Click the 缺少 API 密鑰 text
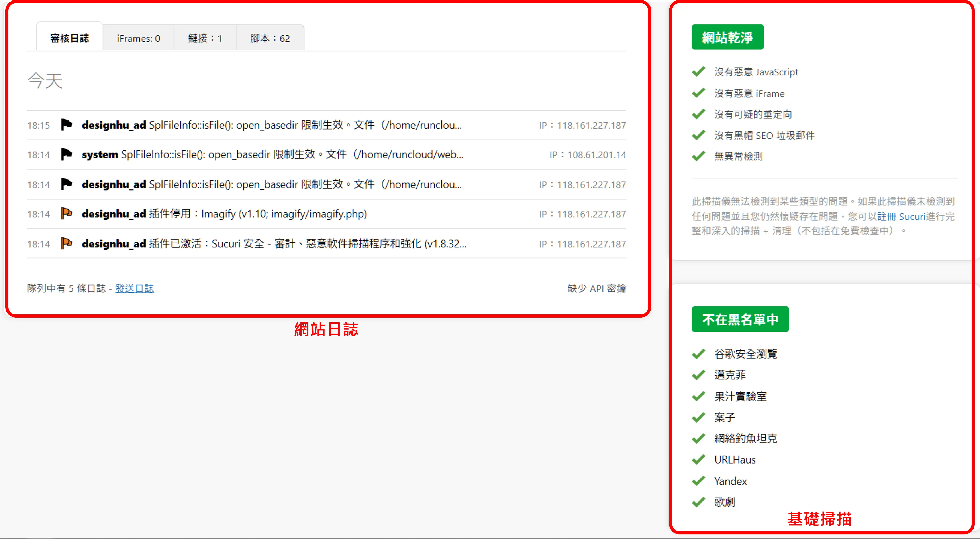Viewport: 980px width, 539px height. pyautogui.click(x=596, y=288)
